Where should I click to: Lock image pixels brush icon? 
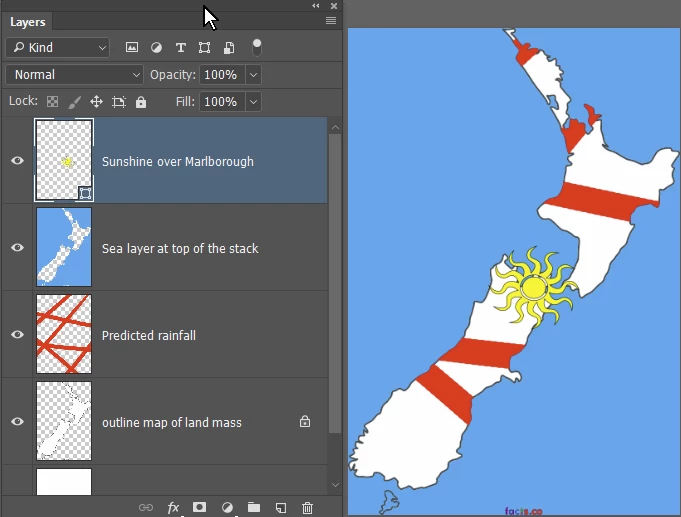click(x=74, y=102)
